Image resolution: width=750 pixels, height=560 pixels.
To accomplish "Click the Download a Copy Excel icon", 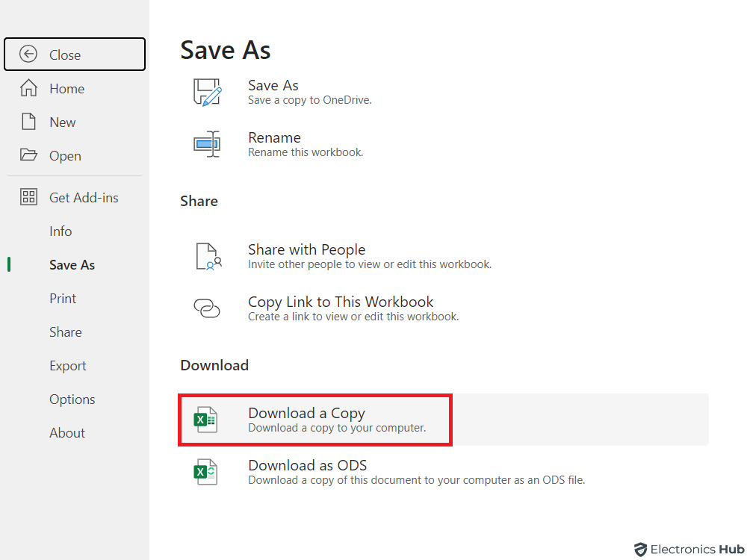I will pyautogui.click(x=205, y=420).
